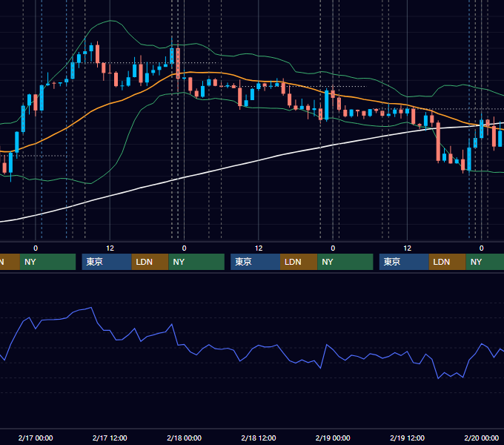Click the 2/17 00:00 date label

click(x=36, y=438)
